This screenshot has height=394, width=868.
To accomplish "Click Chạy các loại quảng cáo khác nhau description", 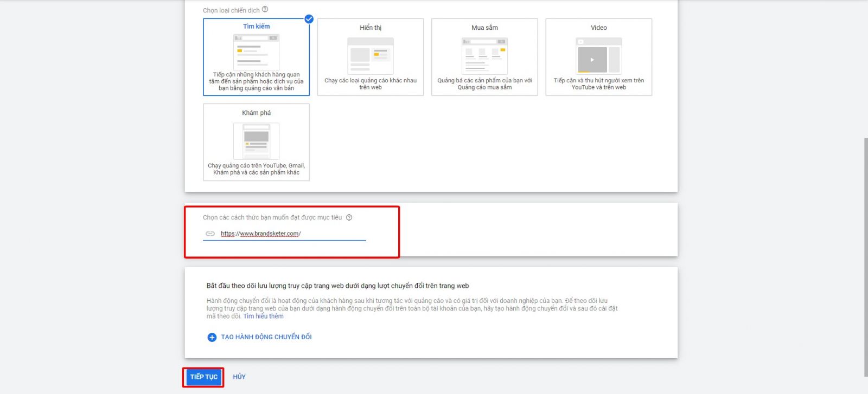I will [x=371, y=83].
